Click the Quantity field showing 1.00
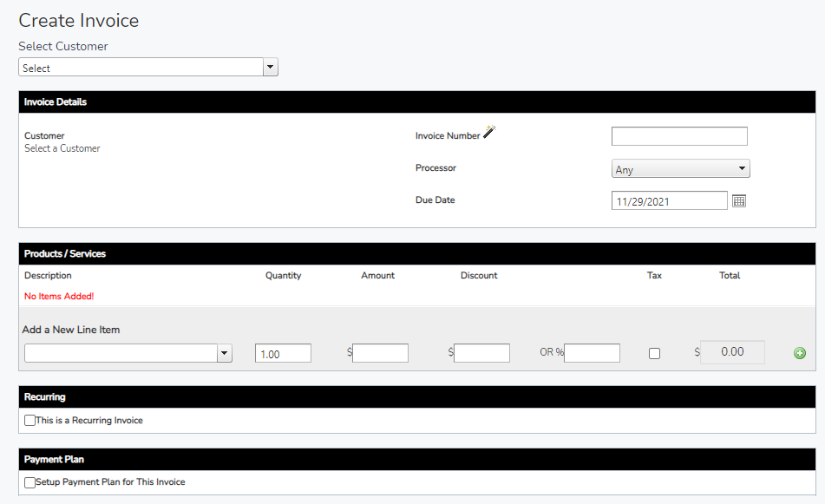Image resolution: width=825 pixels, height=504 pixels. pyautogui.click(x=283, y=353)
